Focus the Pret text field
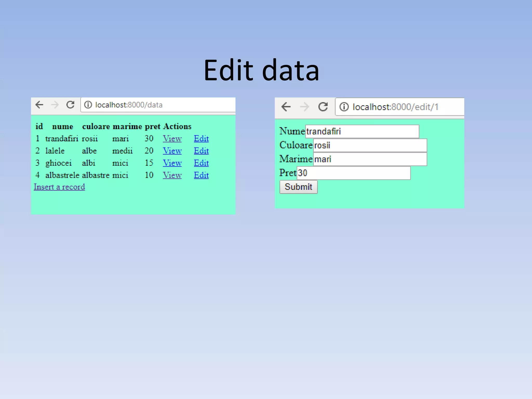The width and height of the screenshot is (532, 399). click(353, 173)
